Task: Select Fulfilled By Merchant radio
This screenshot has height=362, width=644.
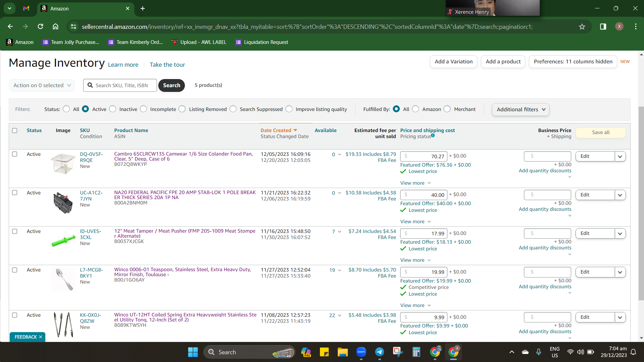Action: tap(447, 109)
